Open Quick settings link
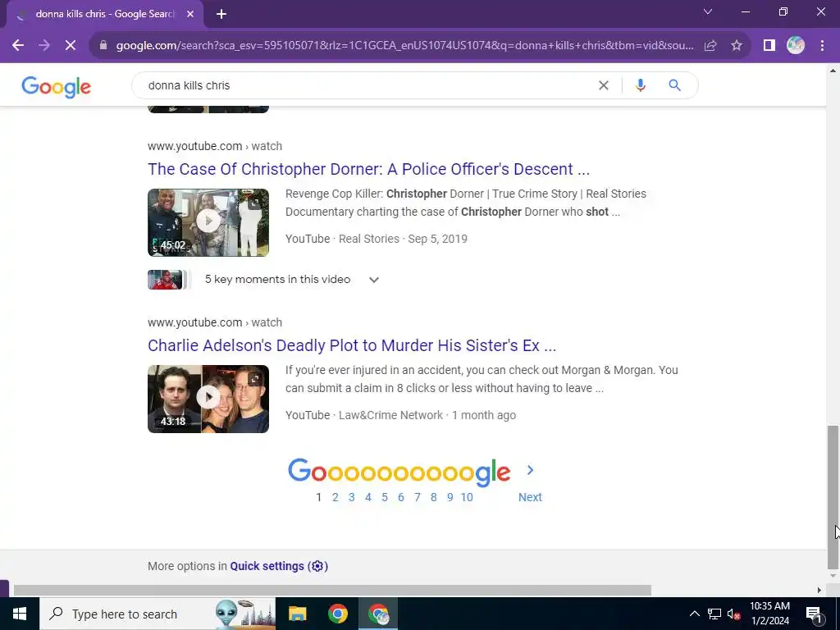This screenshot has width=840, height=630. [279, 566]
